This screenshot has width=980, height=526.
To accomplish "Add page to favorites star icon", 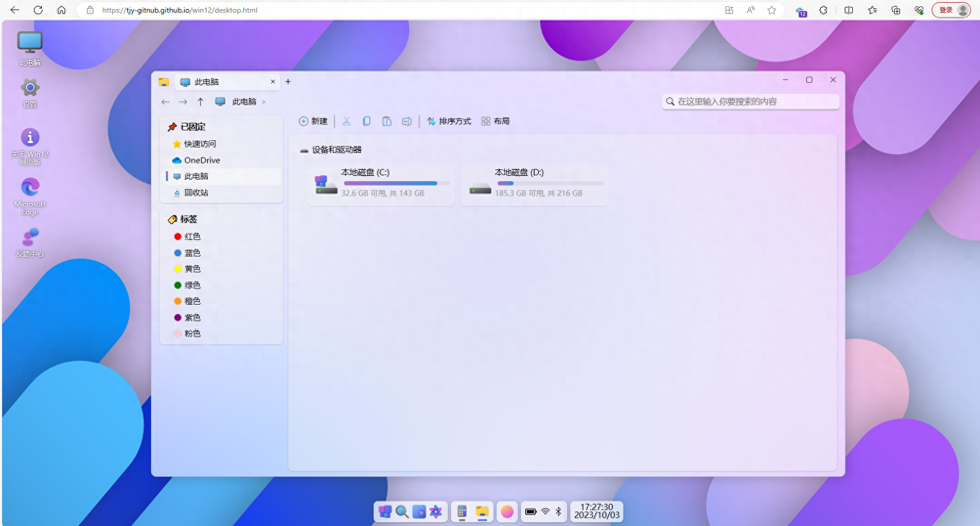I will [772, 10].
